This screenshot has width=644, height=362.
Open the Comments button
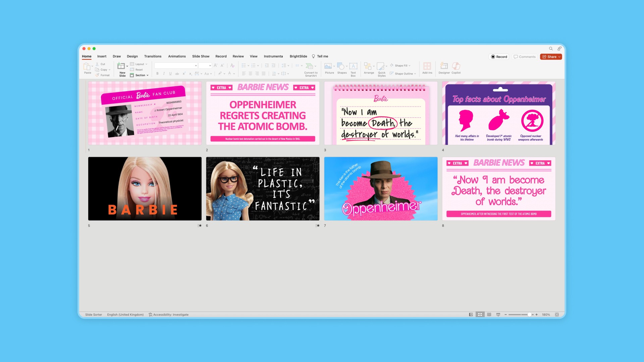pyautogui.click(x=525, y=57)
